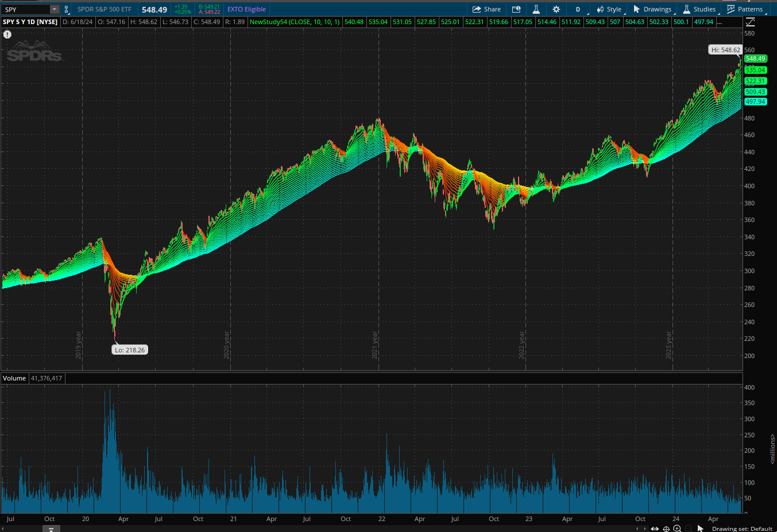Click the zoom in magnifier icon
Image resolution: width=777 pixels, height=532 pixels.
[677, 529]
